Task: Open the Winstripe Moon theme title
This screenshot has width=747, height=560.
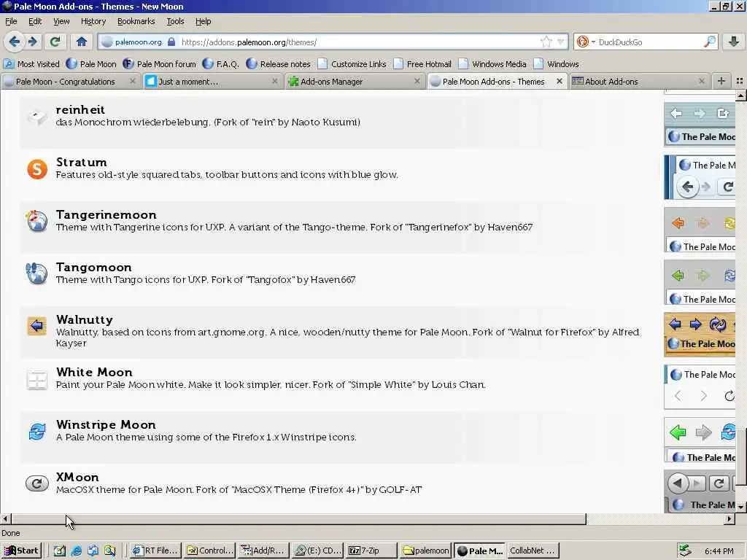Action: click(106, 424)
